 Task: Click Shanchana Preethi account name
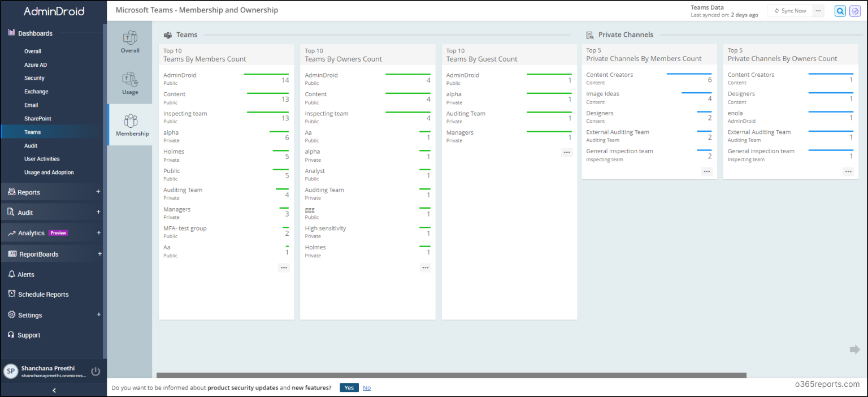(48, 368)
